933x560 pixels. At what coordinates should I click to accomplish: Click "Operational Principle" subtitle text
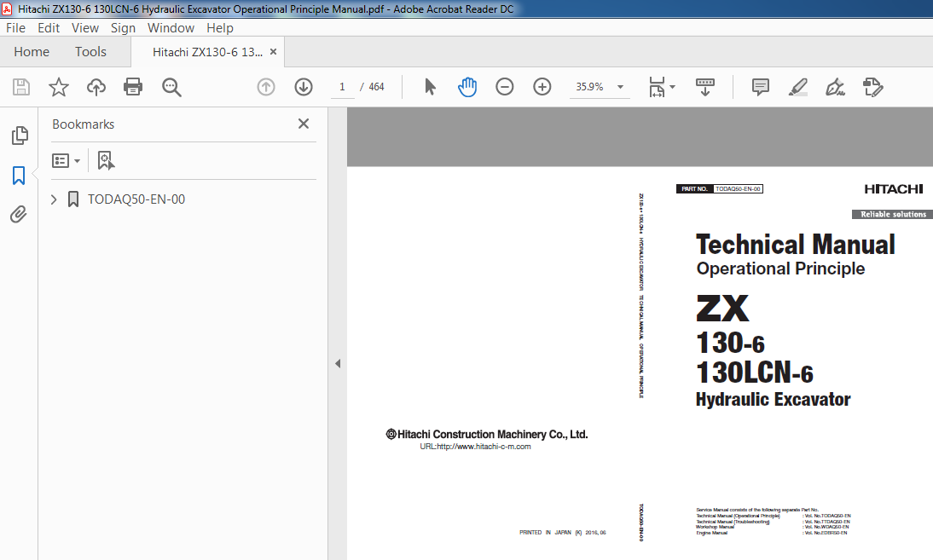pyautogui.click(x=780, y=268)
